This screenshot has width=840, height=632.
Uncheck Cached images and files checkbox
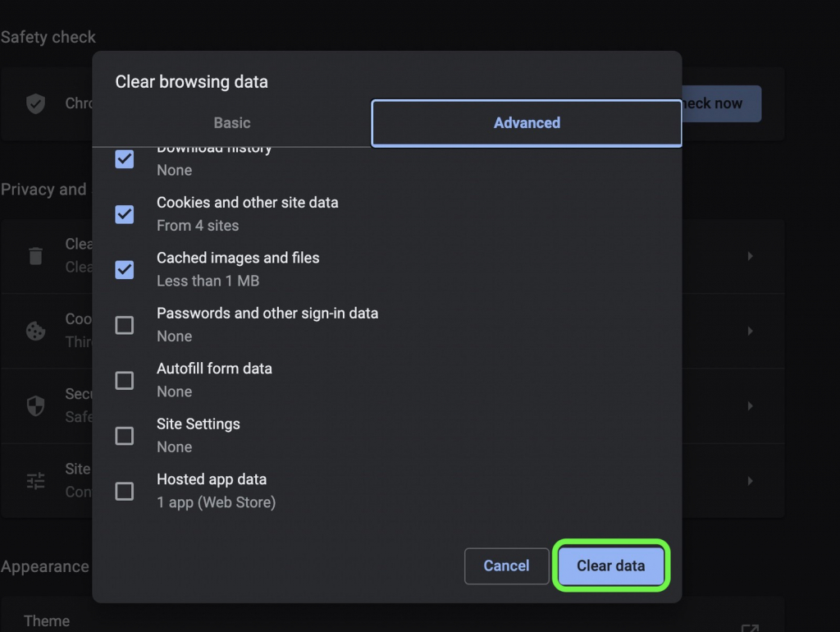click(x=125, y=270)
